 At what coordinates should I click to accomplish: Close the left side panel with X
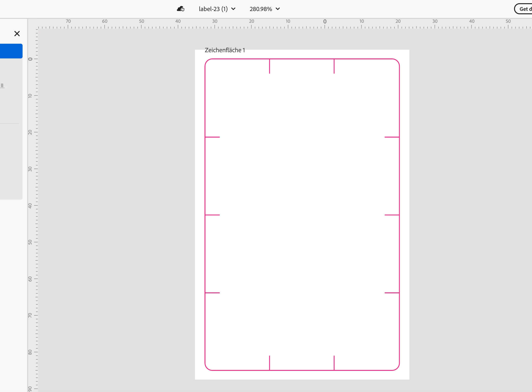tap(17, 34)
